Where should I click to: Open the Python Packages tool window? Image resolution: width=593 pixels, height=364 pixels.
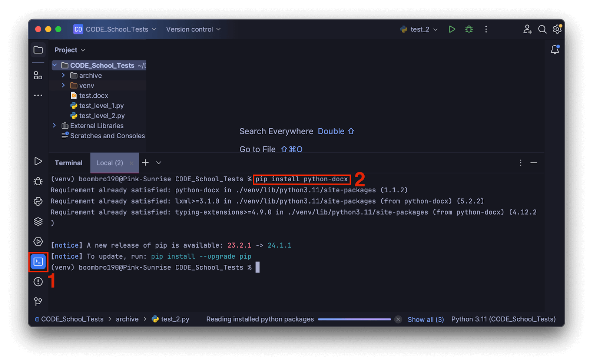click(x=38, y=222)
